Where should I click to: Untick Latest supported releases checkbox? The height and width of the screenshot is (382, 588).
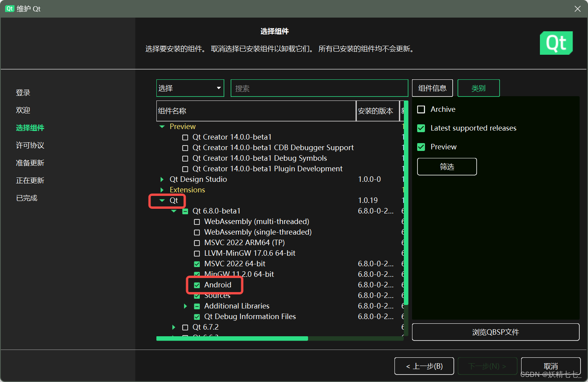(421, 128)
